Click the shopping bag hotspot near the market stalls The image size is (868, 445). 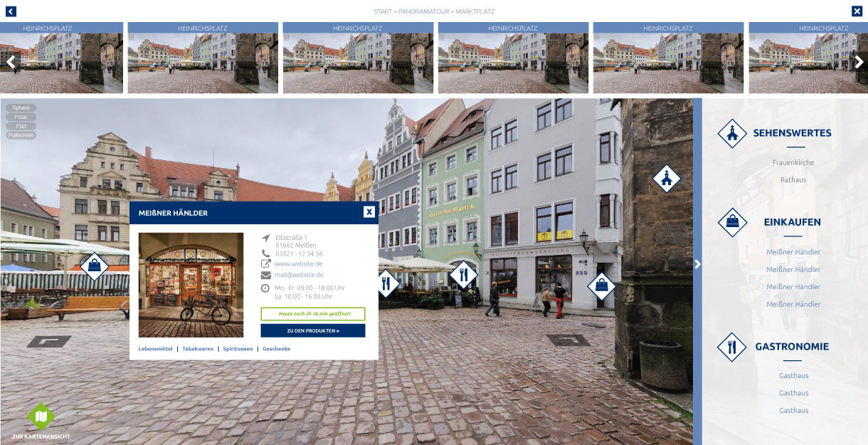[x=94, y=267]
